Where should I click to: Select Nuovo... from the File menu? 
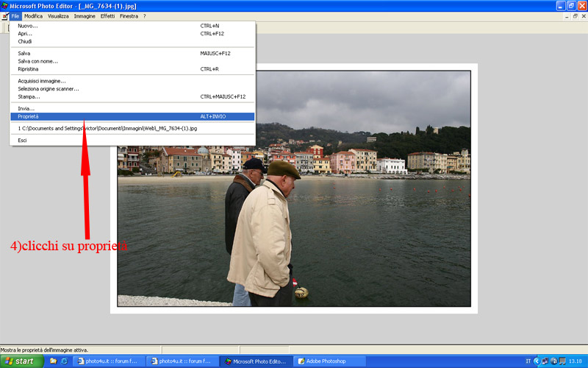[x=28, y=26]
